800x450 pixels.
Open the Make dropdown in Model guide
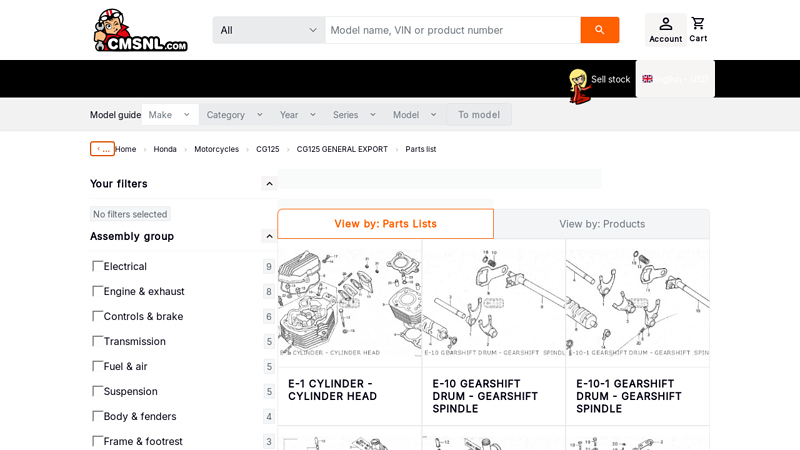coord(170,115)
